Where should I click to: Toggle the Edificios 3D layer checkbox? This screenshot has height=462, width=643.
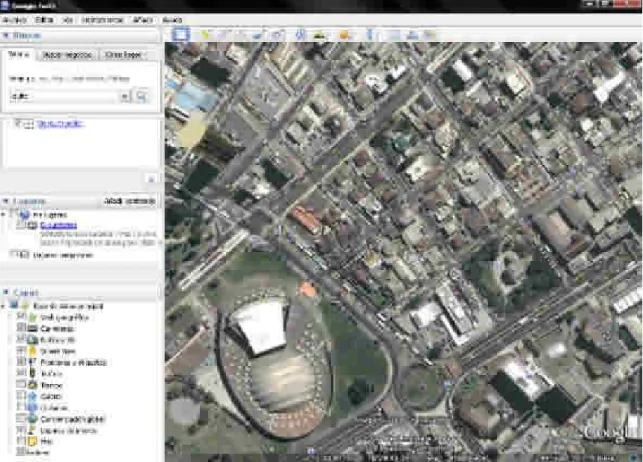pyautogui.click(x=21, y=339)
